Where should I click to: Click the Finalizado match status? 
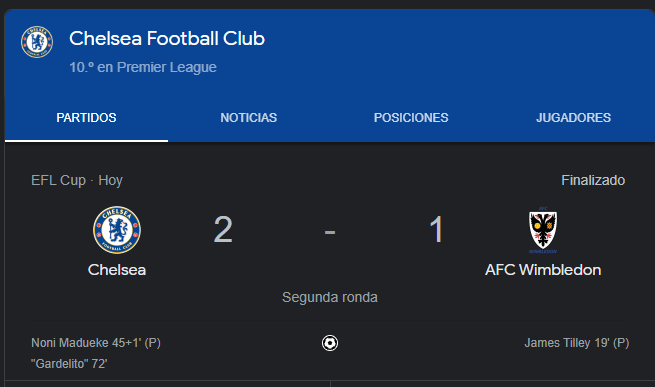(593, 181)
